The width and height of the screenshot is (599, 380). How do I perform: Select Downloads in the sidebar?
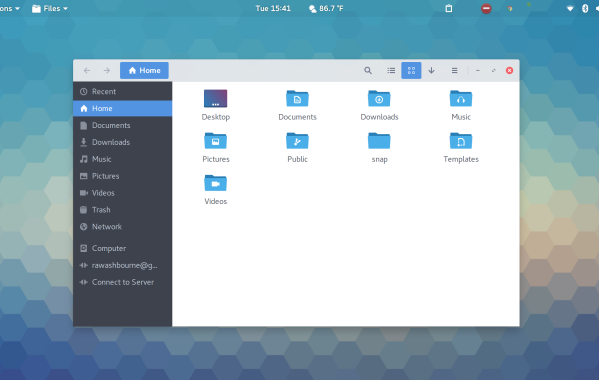tap(122, 142)
